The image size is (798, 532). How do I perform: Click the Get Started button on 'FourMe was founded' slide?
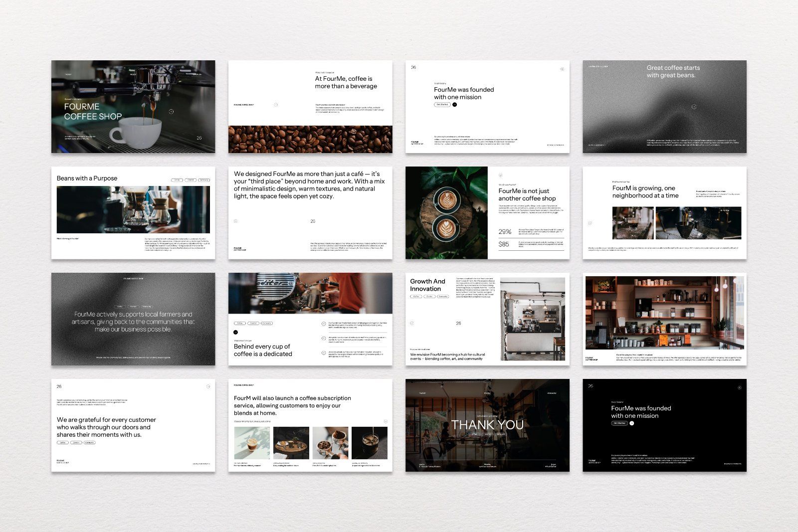442,104
